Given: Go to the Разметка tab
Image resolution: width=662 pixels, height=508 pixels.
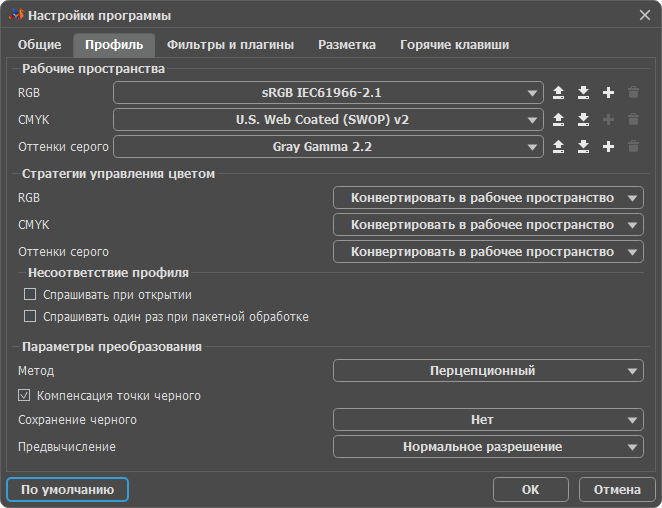Looking at the screenshot, I should pos(347,45).
